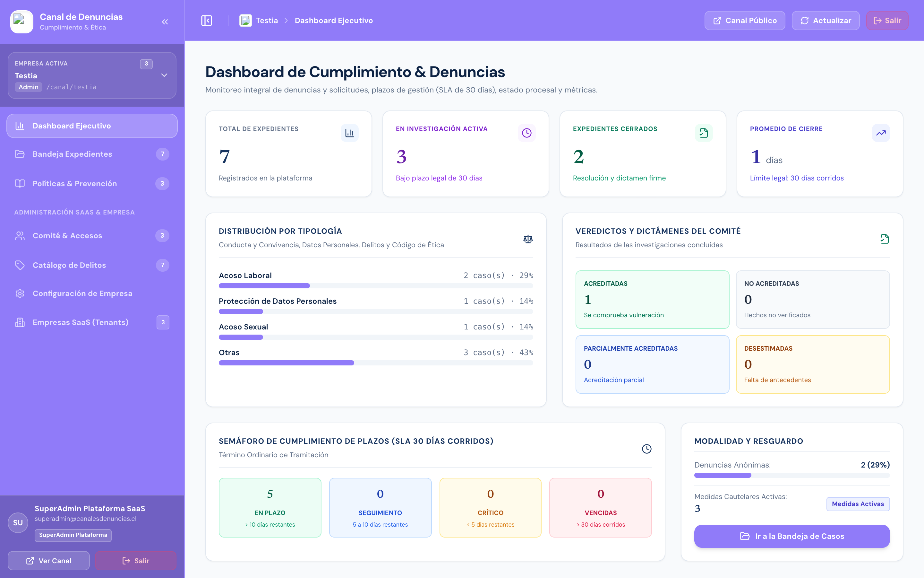This screenshot has width=924, height=578.
Task: Click badge 7 on Bandeja Expedientes
Action: click(163, 154)
